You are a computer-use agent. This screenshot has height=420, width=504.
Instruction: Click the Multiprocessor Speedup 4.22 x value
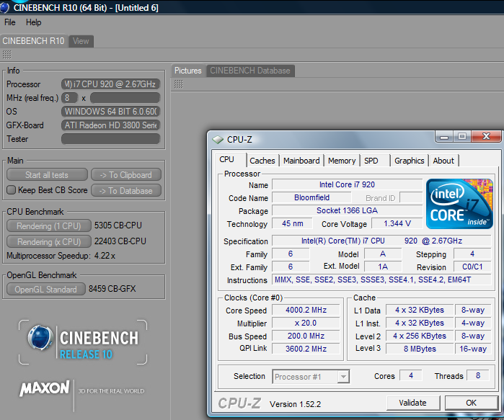coord(105,256)
